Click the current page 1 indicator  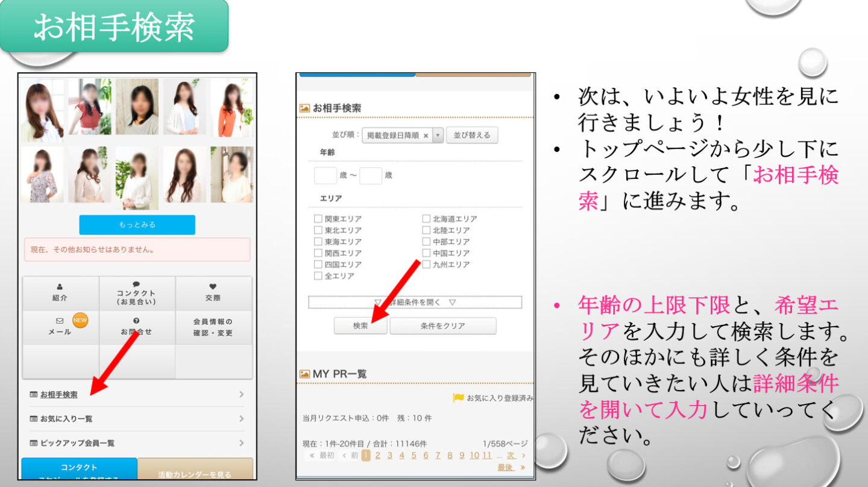point(365,456)
